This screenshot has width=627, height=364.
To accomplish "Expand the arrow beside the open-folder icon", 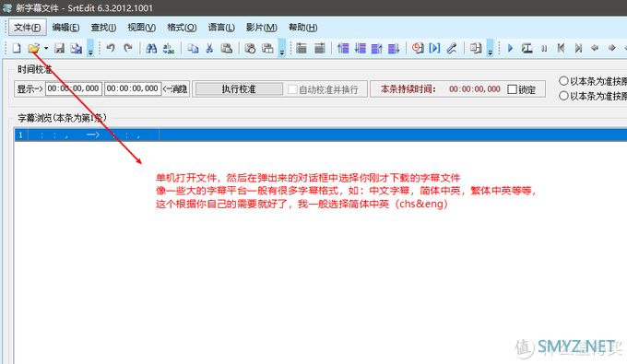I will [x=46, y=48].
